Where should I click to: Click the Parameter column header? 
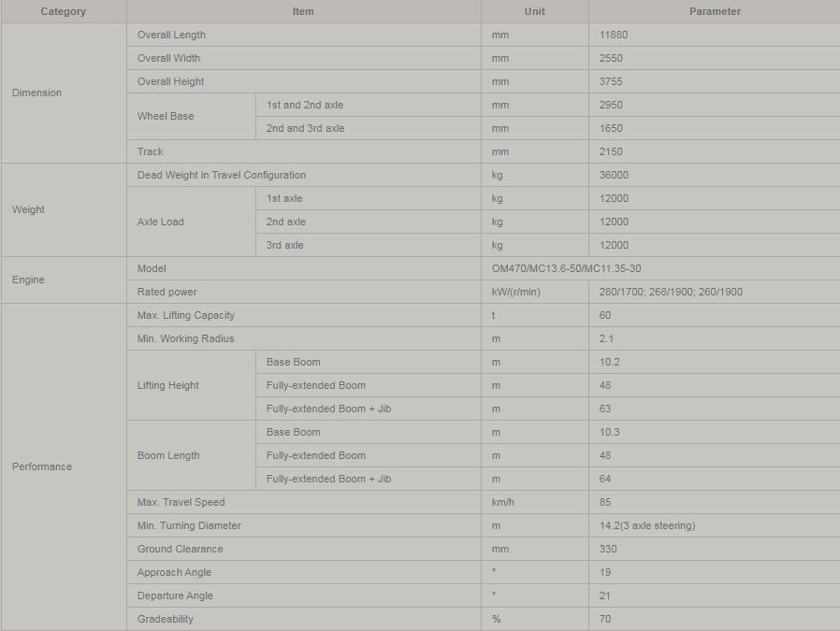pos(715,11)
